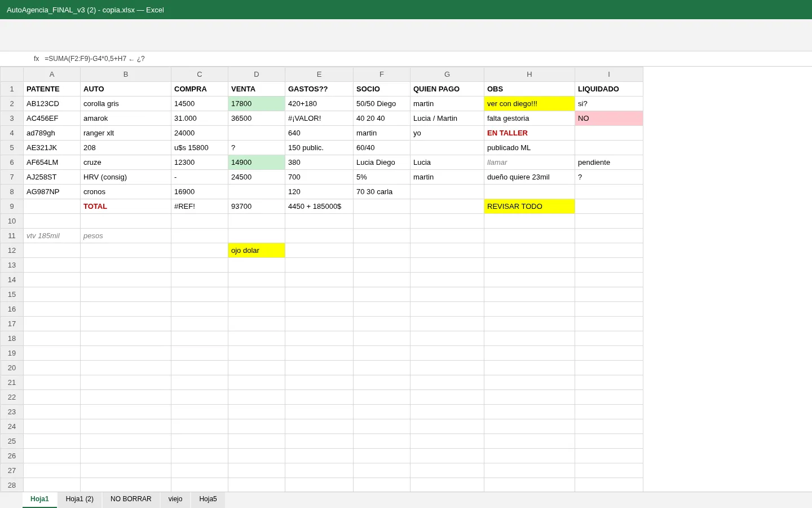Open the Hoja1 (2) sheet tab
The width and height of the screenshot is (812, 508).
[80, 500]
